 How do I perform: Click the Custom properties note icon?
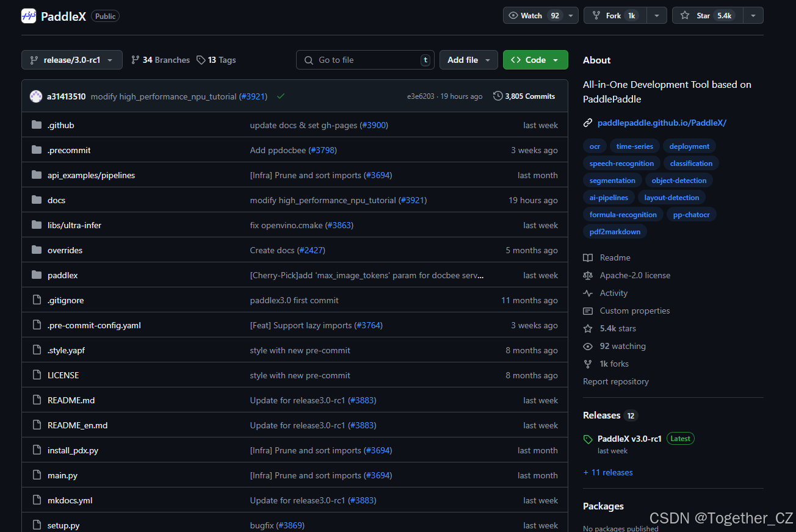(x=588, y=311)
